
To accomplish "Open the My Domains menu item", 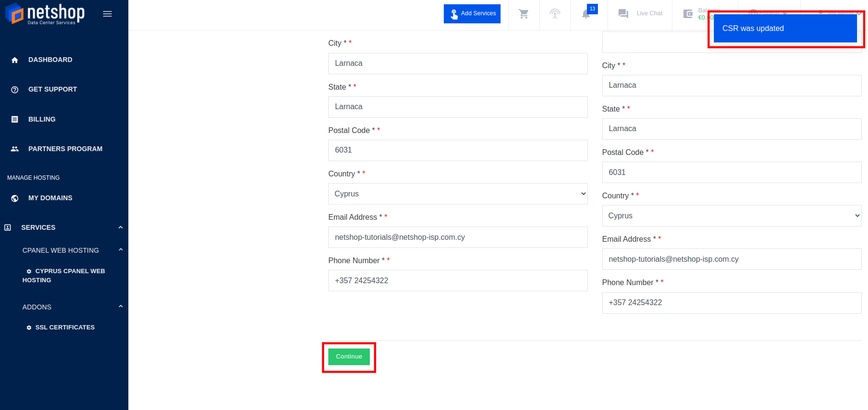I will [x=50, y=198].
